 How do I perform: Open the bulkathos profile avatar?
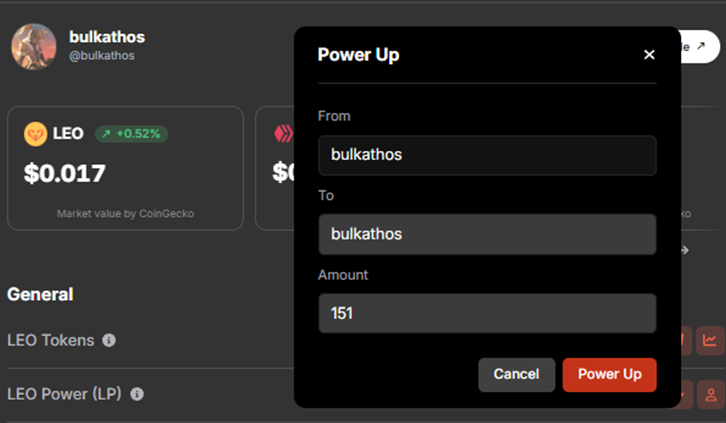[34, 47]
